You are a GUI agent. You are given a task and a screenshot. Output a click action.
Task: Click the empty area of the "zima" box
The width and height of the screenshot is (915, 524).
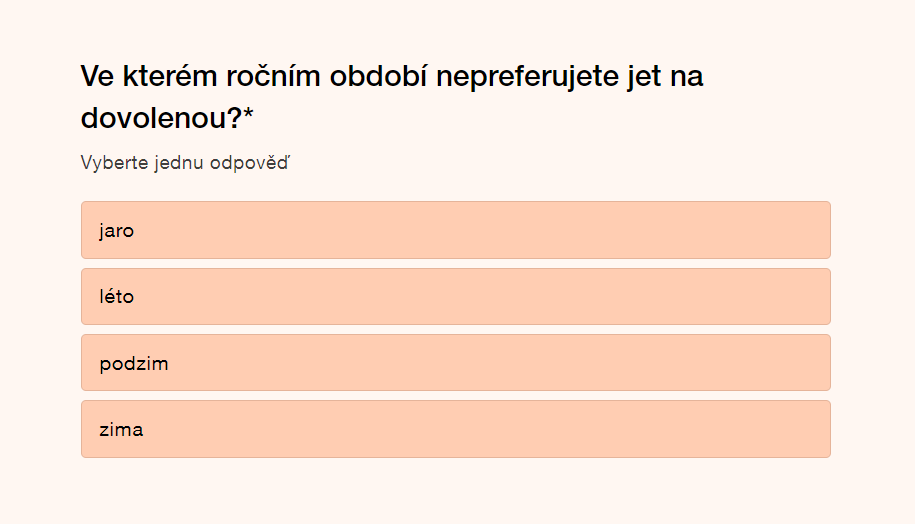pos(500,430)
